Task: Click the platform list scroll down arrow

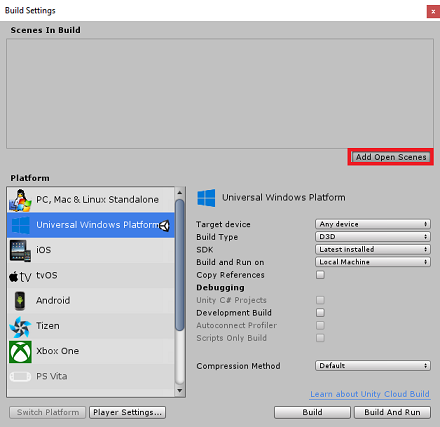Action: 180,391
